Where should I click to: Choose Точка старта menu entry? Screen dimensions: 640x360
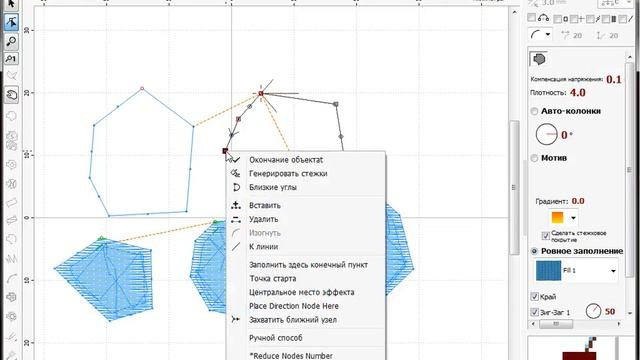coord(272,278)
